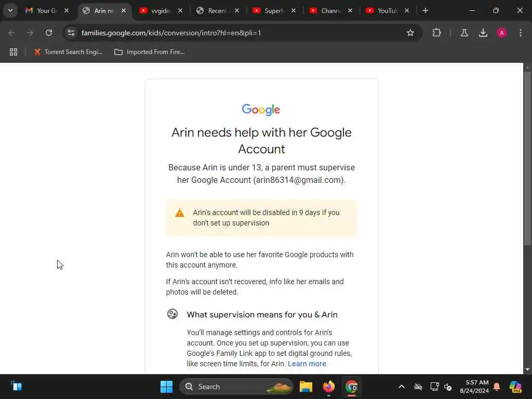
Task: Click the 'Arin needs help' page heading
Action: tap(261, 140)
